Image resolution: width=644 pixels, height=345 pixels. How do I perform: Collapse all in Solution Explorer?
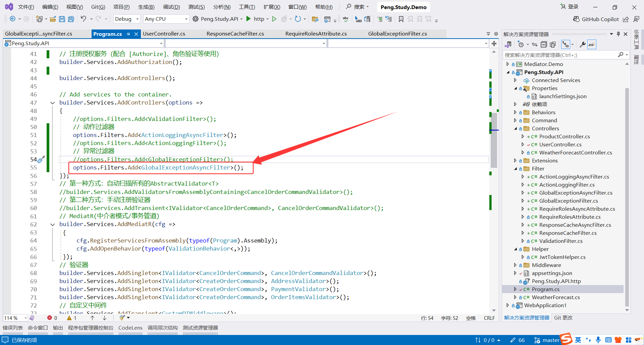coord(544,44)
